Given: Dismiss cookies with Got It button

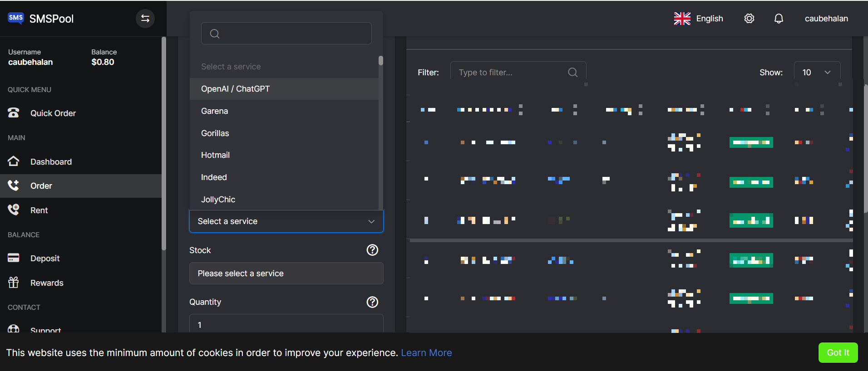Looking at the screenshot, I should [x=838, y=352].
